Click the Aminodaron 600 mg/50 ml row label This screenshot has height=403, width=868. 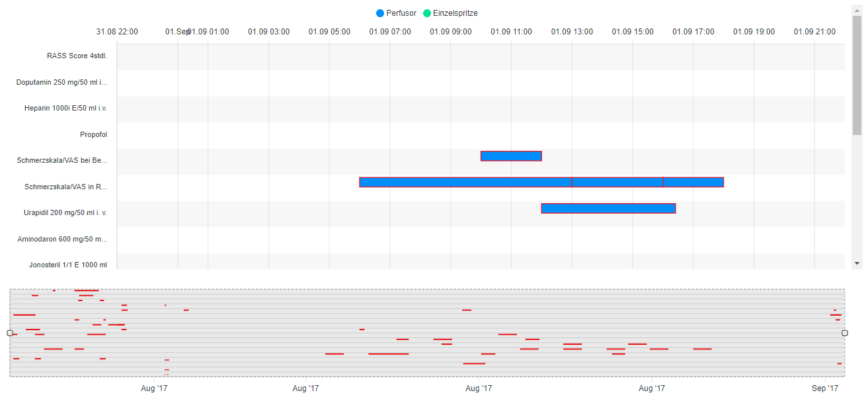63,239
